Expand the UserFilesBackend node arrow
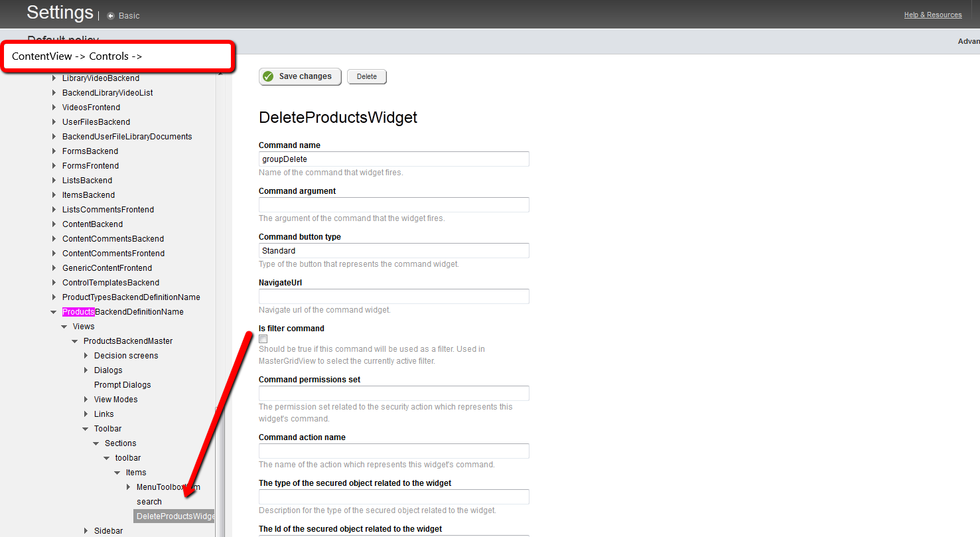The image size is (980, 537). coord(54,122)
